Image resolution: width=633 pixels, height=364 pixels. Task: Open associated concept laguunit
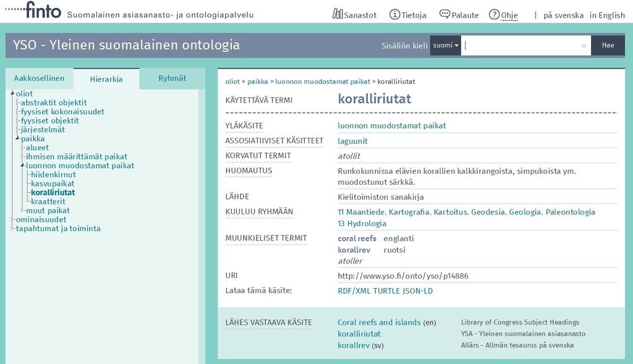coord(352,142)
